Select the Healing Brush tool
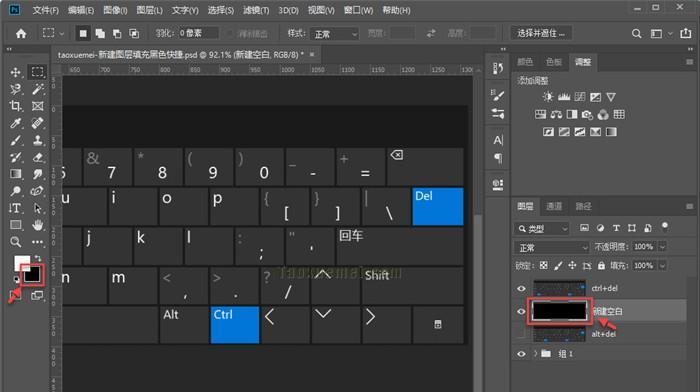The image size is (700, 392). coord(38,123)
